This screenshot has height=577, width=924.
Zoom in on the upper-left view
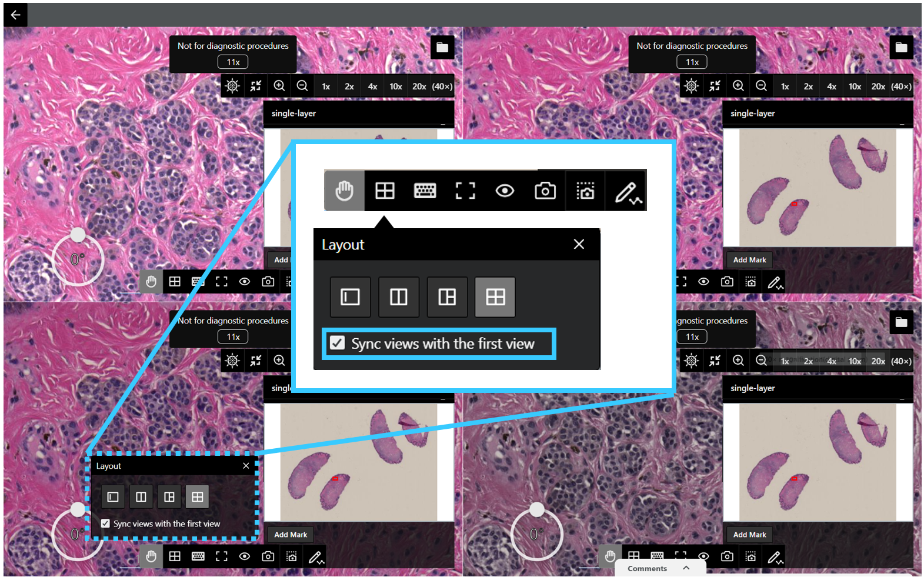[279, 86]
